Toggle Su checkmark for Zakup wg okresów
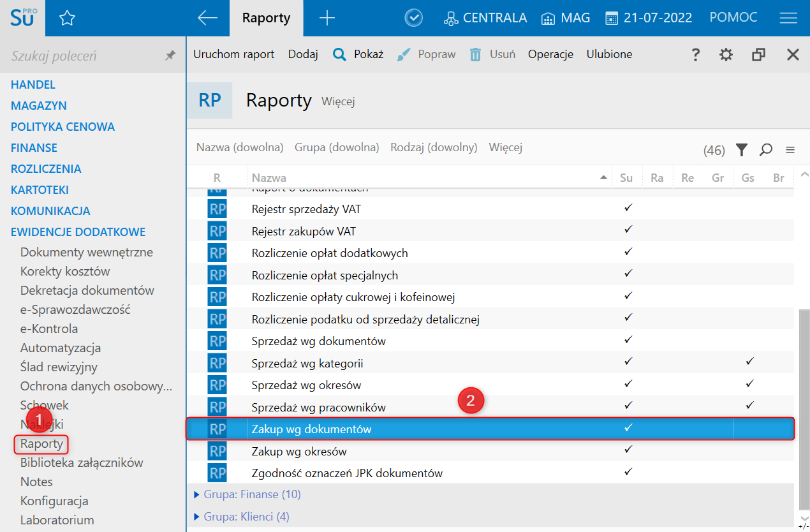 pos(628,450)
